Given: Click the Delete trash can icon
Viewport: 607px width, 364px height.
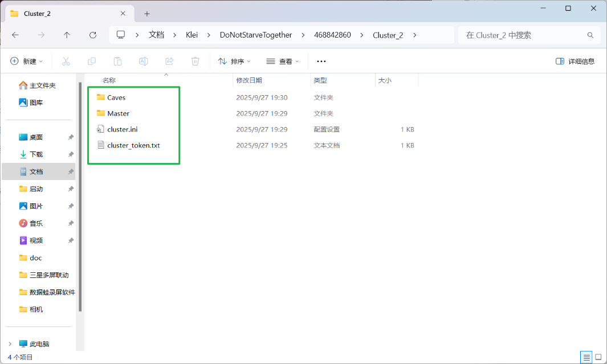Looking at the screenshot, I should point(195,61).
